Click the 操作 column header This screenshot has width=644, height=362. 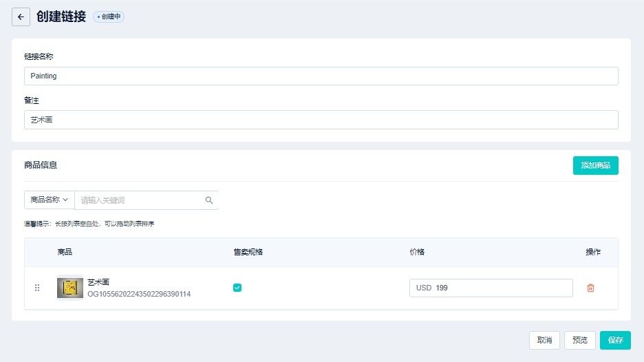coord(593,252)
